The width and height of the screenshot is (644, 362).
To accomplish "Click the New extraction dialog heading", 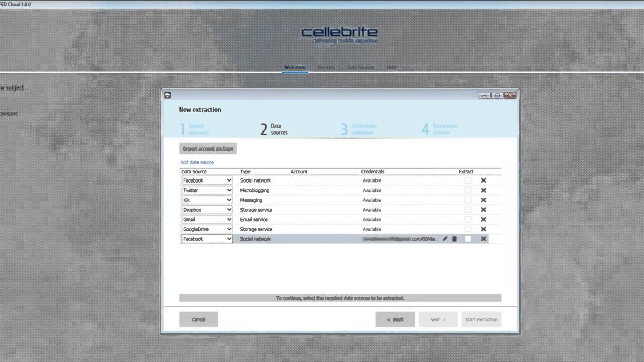I will tap(200, 110).
